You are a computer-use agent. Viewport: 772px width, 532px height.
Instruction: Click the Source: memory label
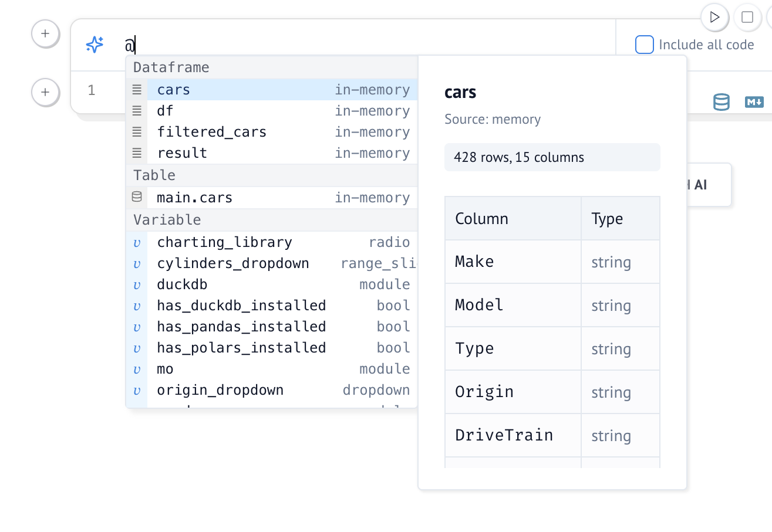(x=493, y=119)
